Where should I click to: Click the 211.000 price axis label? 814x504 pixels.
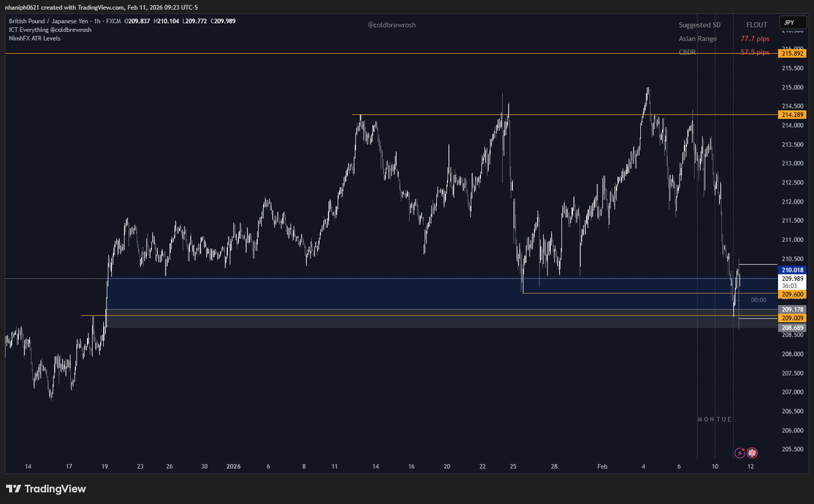793,239
